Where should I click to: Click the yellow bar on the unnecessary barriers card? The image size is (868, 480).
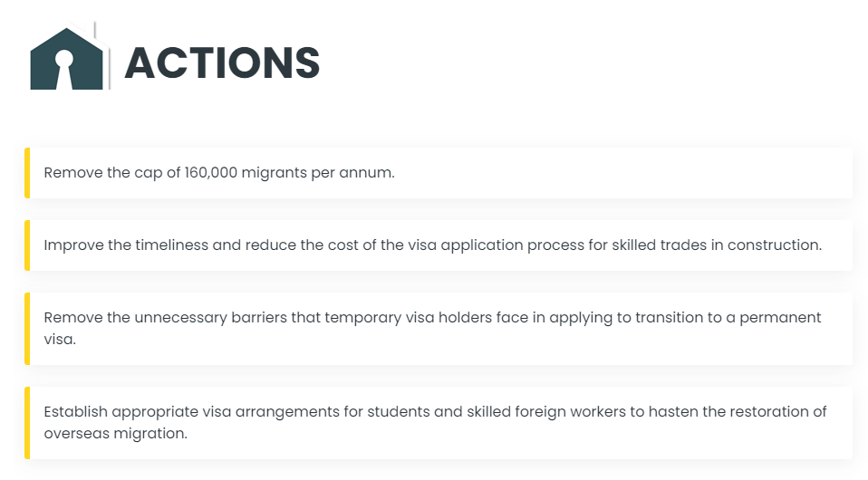click(x=27, y=328)
